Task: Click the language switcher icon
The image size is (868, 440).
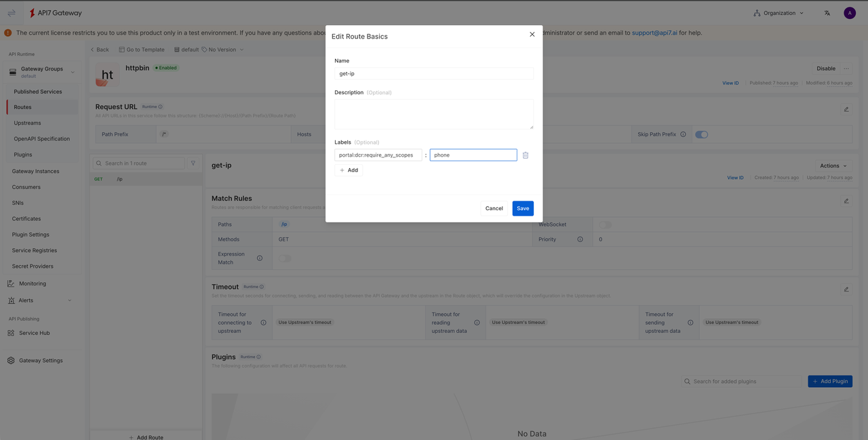Action: tap(827, 13)
